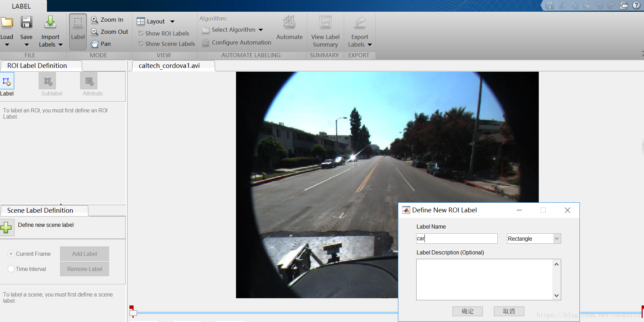
Task: Click the quick access copy icon
Action: (x=574, y=5)
